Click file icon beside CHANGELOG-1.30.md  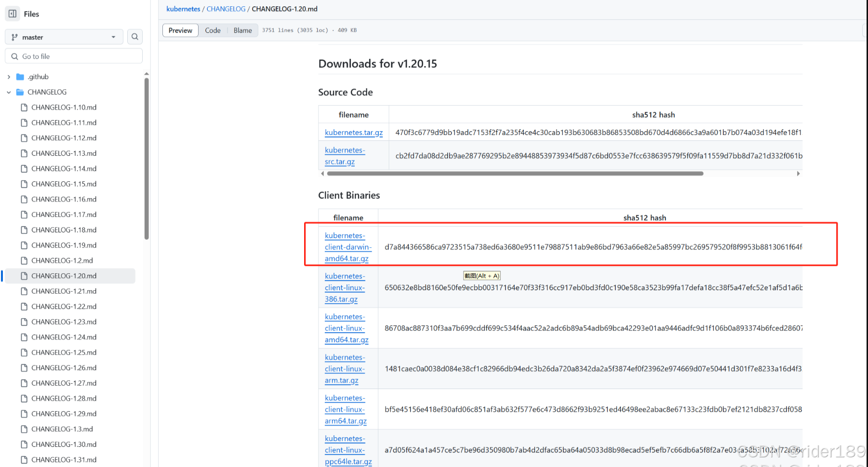24,444
